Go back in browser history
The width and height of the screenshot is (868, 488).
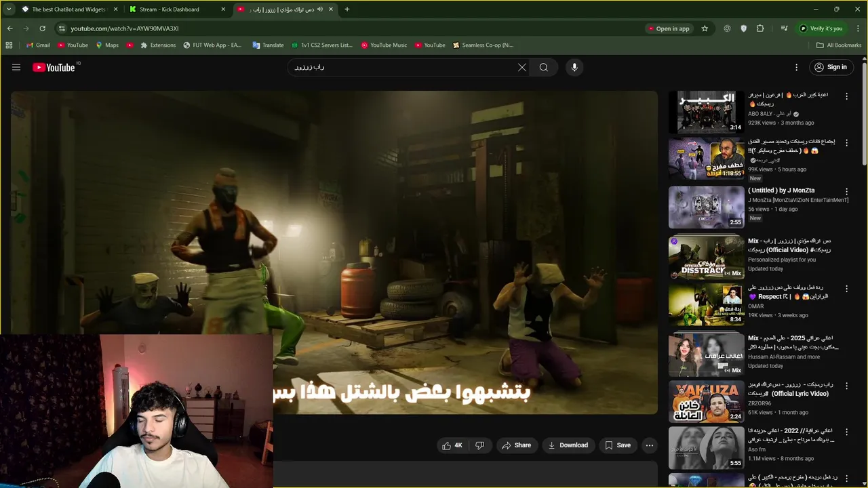pos(9,28)
